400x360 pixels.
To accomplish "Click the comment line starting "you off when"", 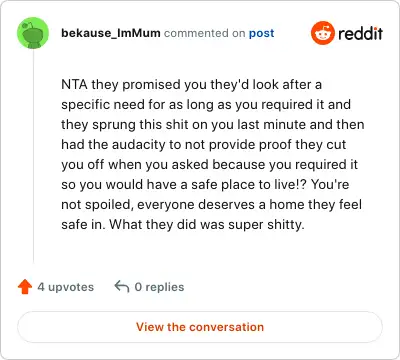I will 209,164.
